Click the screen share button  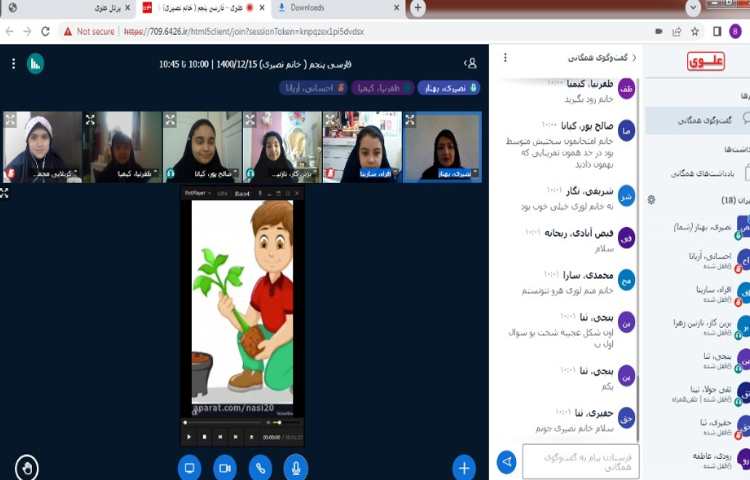click(x=190, y=467)
